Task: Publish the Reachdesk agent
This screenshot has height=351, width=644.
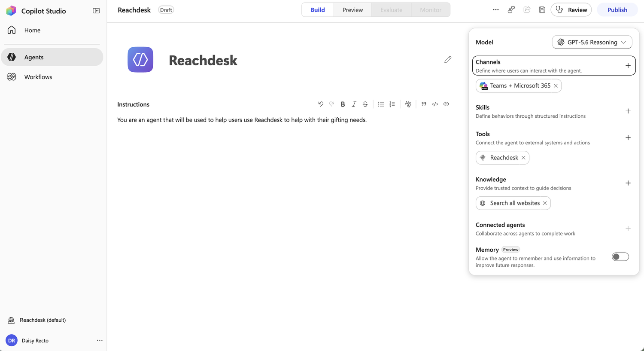Action: coord(617,10)
